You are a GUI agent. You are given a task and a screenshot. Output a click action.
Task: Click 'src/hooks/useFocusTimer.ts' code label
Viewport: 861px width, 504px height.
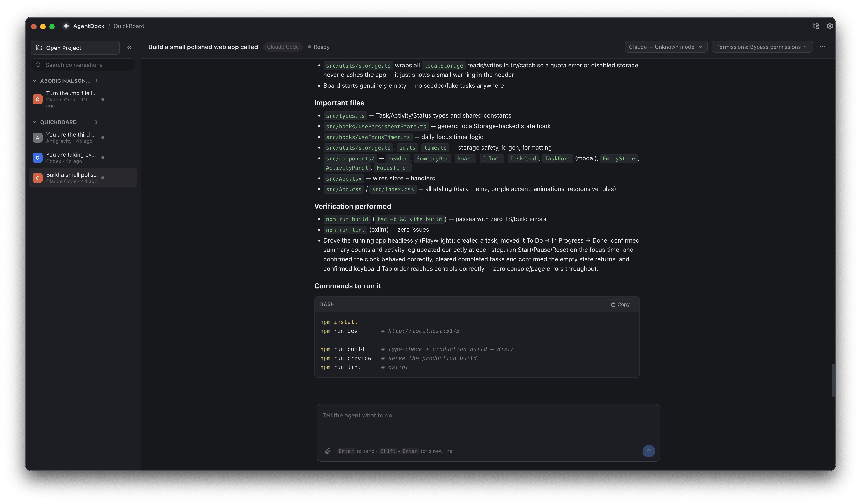click(368, 137)
